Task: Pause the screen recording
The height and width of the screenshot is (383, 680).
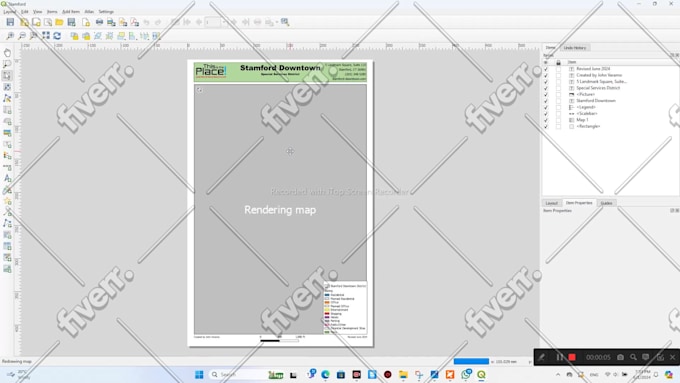Action: point(559,357)
